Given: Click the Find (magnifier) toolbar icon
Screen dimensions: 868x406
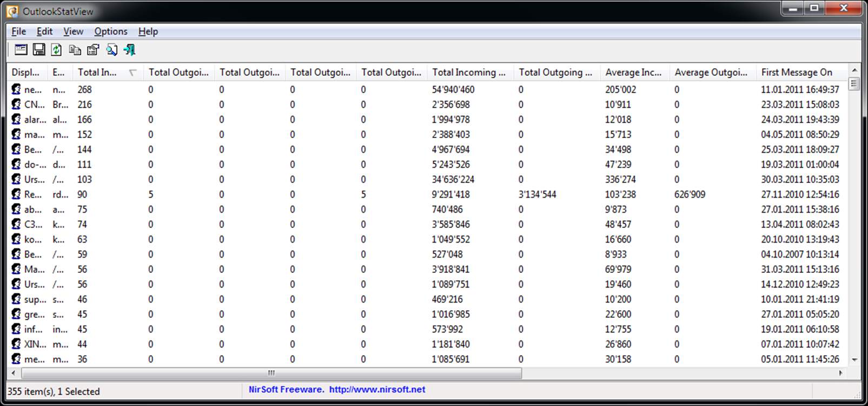Looking at the screenshot, I should pos(111,50).
